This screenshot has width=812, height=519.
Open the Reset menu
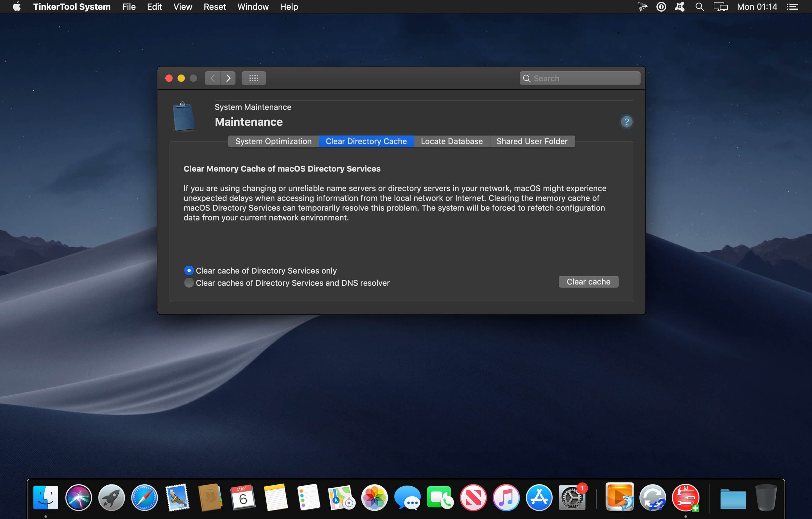click(x=214, y=7)
